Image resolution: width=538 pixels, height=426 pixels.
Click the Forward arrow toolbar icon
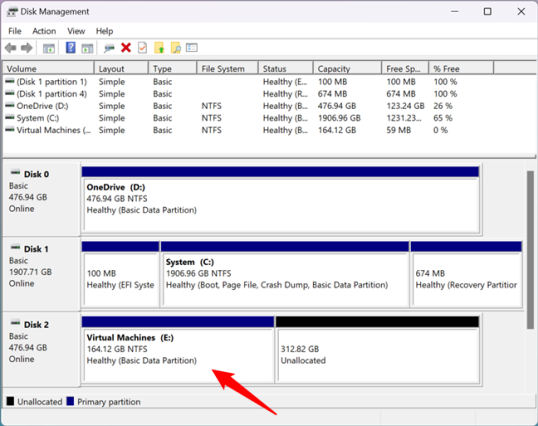pyautogui.click(x=27, y=48)
